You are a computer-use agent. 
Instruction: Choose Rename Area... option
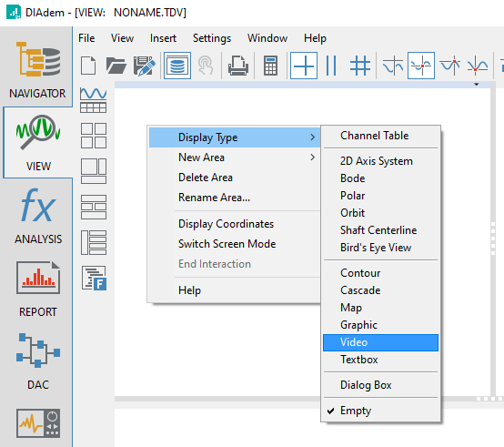pos(235,198)
